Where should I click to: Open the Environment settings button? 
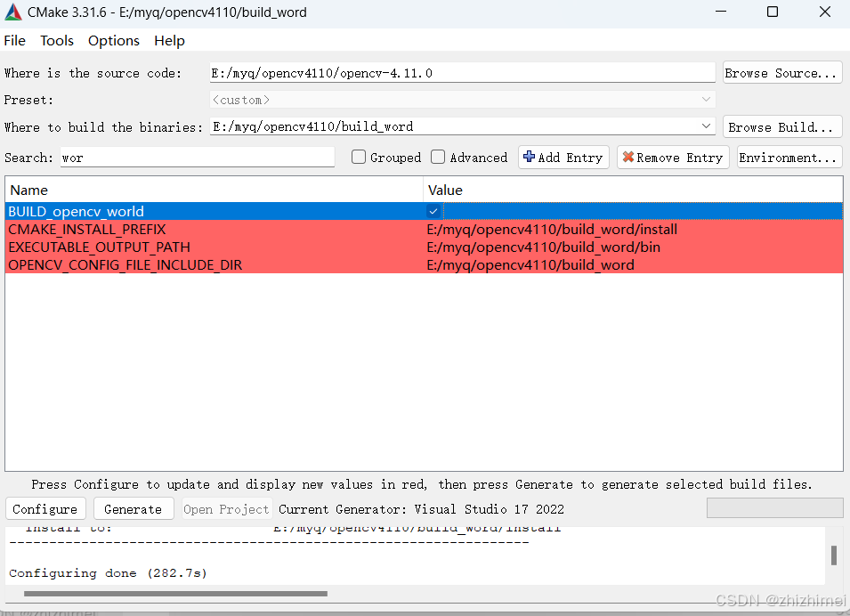point(789,158)
